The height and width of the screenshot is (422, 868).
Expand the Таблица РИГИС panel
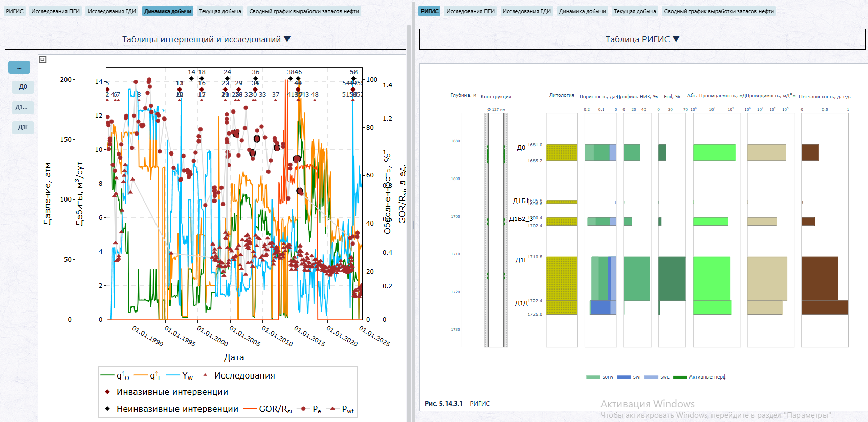pyautogui.click(x=642, y=39)
